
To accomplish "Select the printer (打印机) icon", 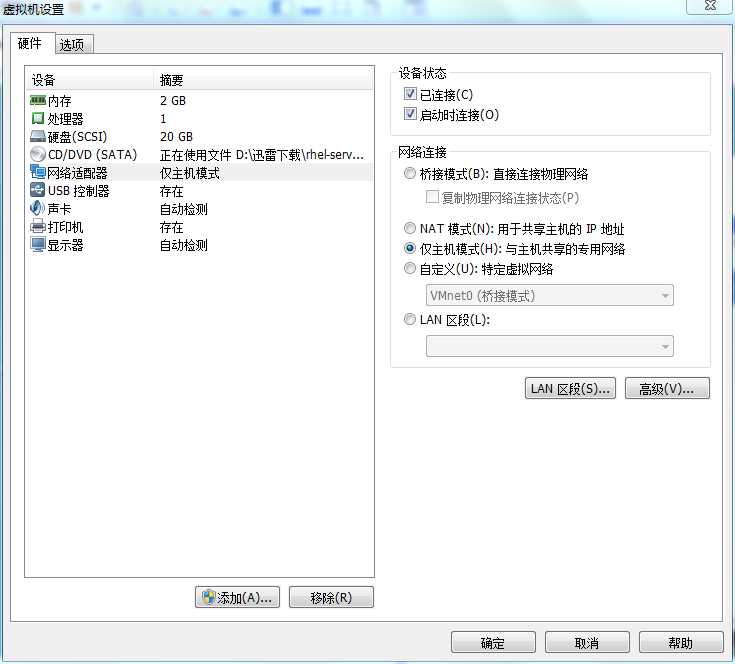I will click(x=38, y=227).
